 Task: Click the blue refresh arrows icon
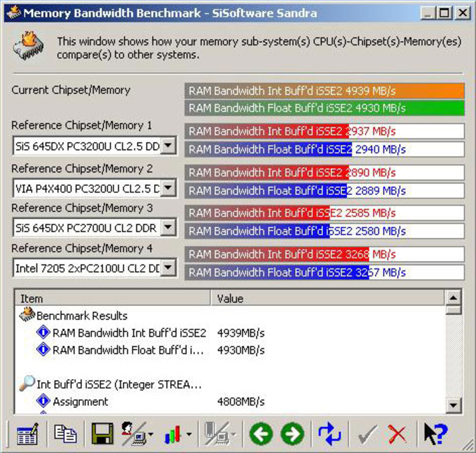click(x=330, y=433)
